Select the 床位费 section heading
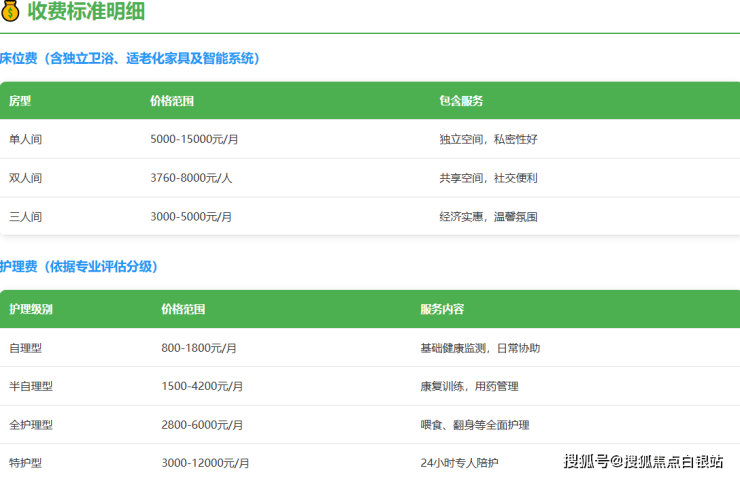Image resolution: width=740 pixels, height=477 pixels. (131, 59)
